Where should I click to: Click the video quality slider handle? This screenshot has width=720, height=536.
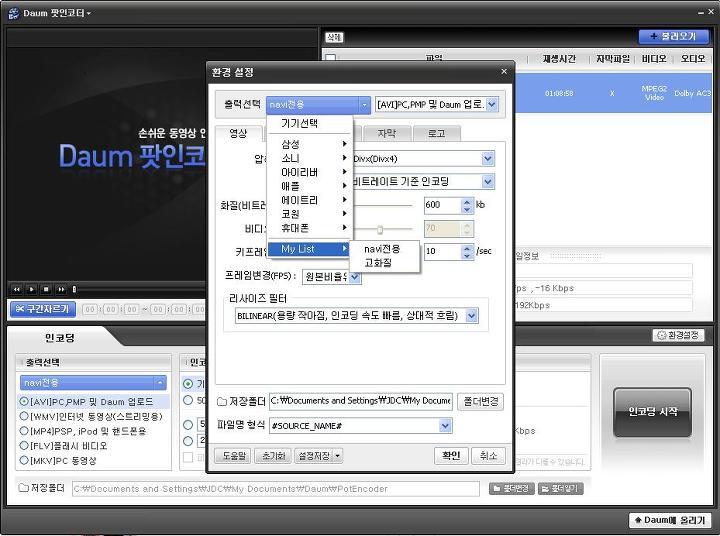click(x=380, y=229)
